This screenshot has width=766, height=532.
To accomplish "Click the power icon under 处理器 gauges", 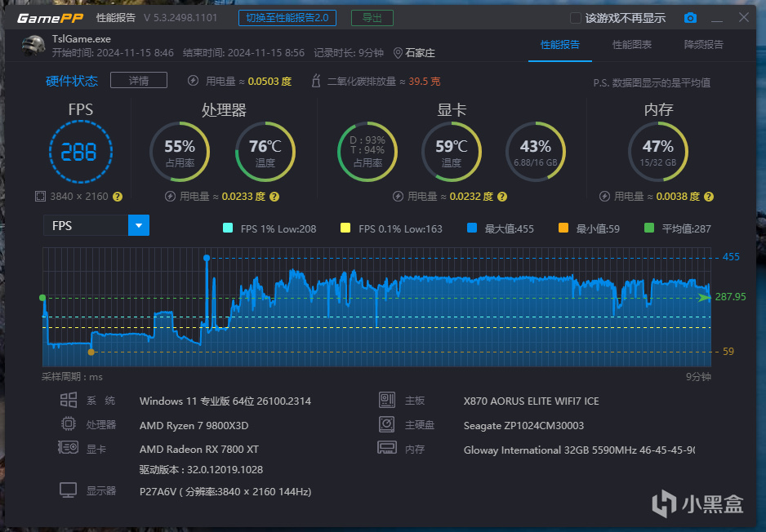I will [170, 196].
